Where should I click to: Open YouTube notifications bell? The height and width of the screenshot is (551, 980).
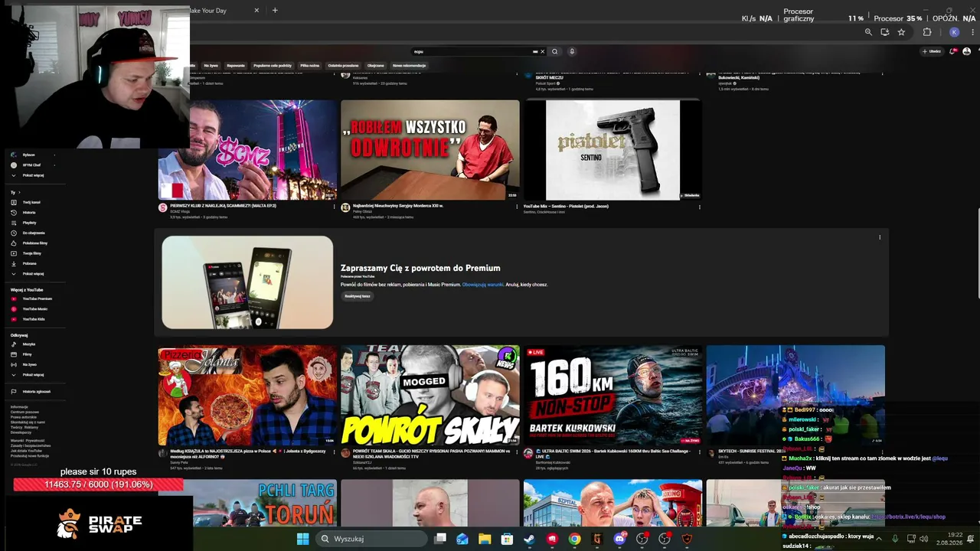953,51
